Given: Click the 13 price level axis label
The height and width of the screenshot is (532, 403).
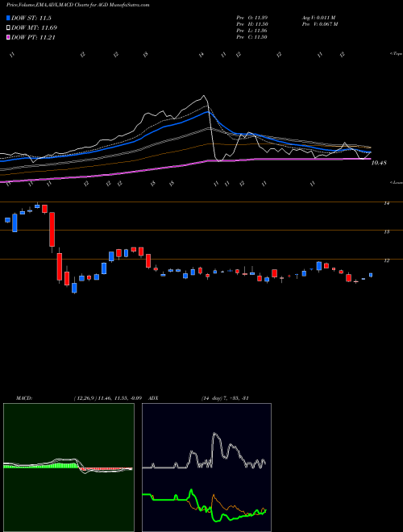Looking at the screenshot, I should [386, 232].
